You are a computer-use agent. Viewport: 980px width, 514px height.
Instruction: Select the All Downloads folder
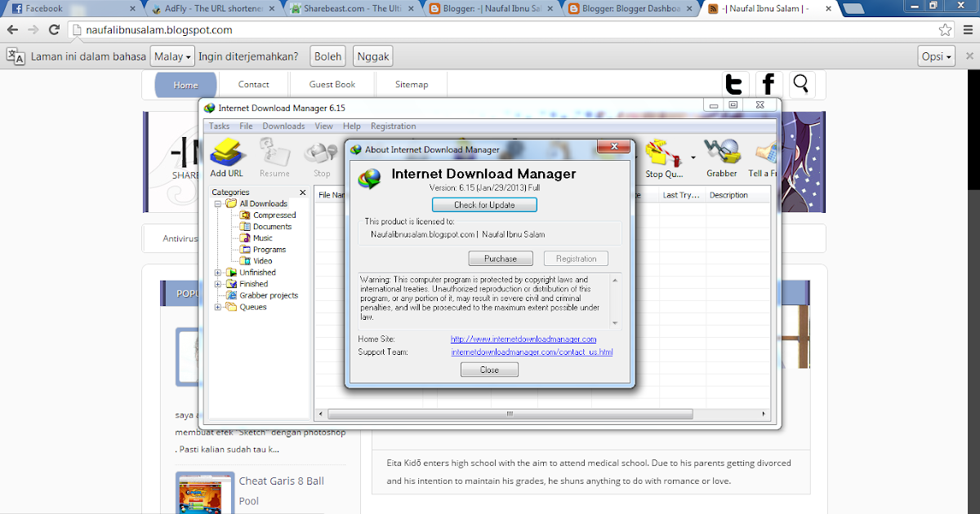(256, 203)
